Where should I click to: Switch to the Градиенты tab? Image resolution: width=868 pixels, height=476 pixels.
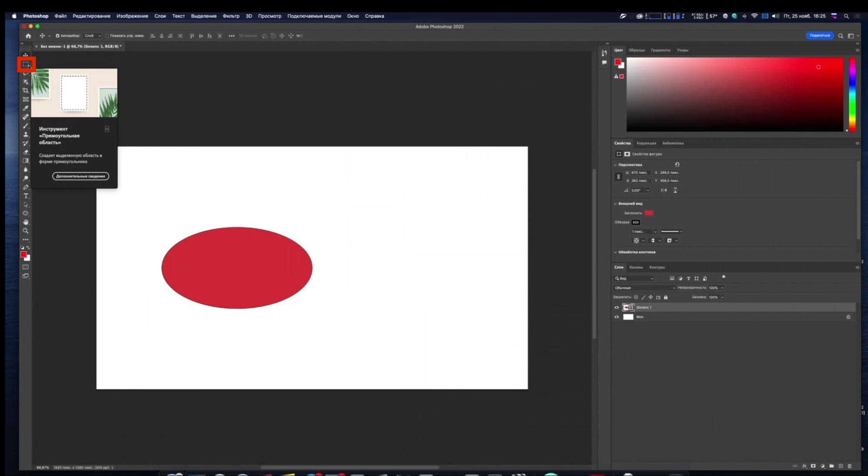[660, 50]
